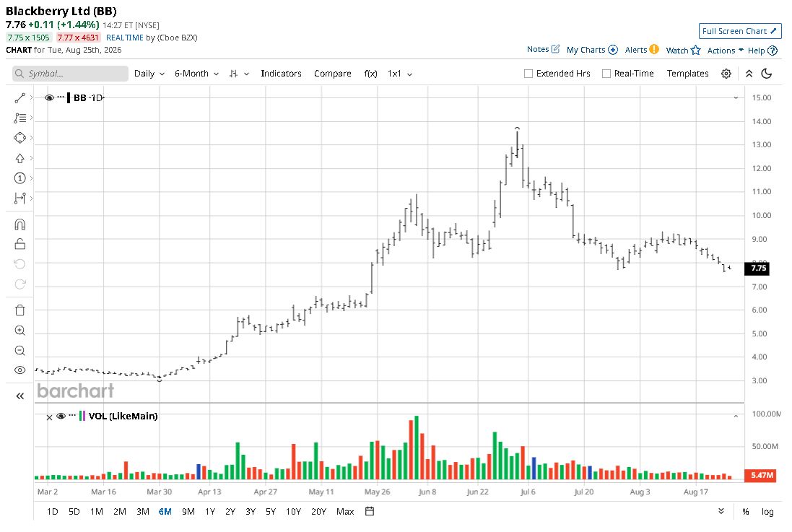Collapse the chart header with double arrows
Viewport: 792px width, 532px height.
coord(749,74)
